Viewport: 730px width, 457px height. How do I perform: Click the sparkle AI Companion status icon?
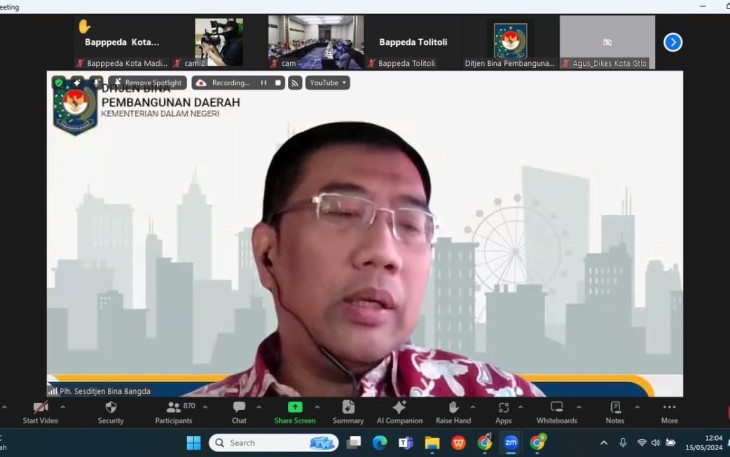coord(77,83)
